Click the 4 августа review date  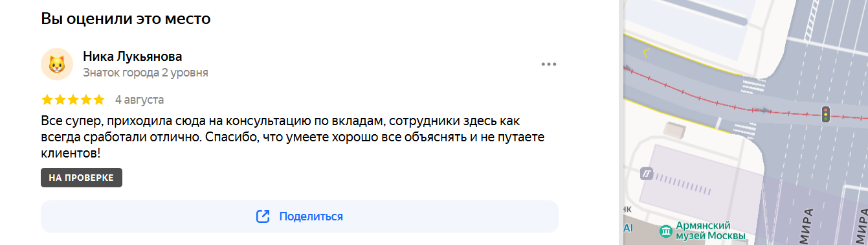click(139, 100)
